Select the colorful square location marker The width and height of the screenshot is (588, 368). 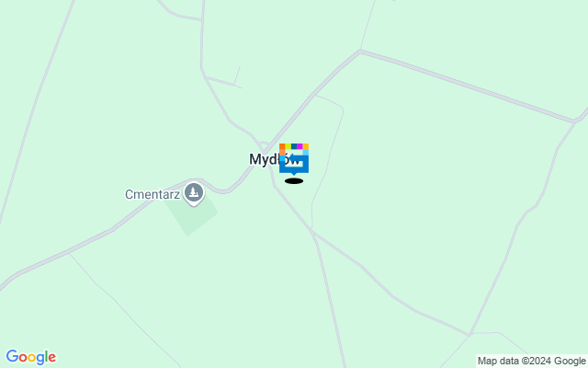pyautogui.click(x=294, y=159)
